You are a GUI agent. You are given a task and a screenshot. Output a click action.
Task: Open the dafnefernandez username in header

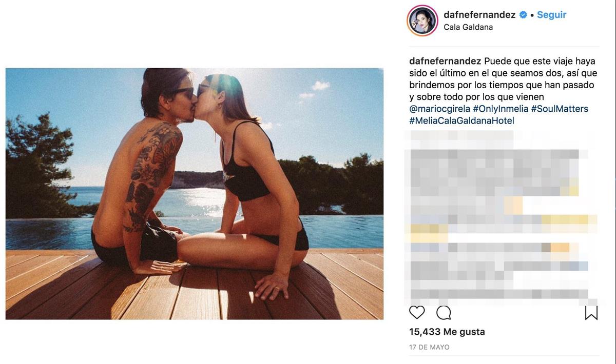tap(479, 15)
